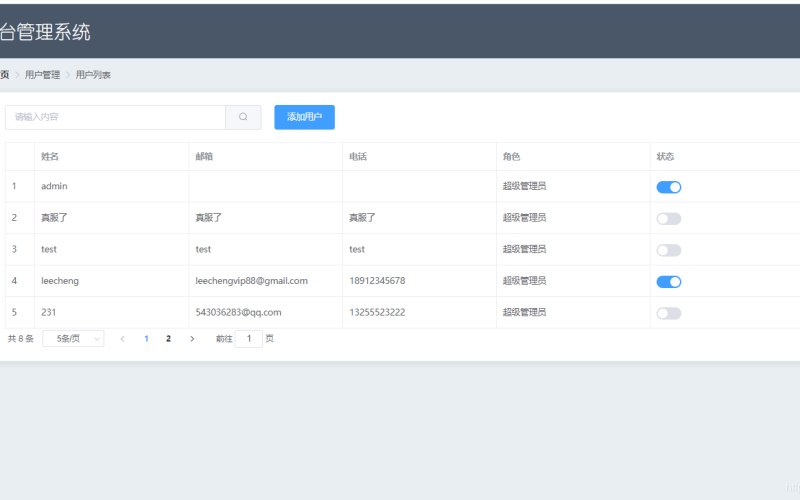Focus the 请输入内容 search field
This screenshot has height=500, width=800.
point(115,117)
